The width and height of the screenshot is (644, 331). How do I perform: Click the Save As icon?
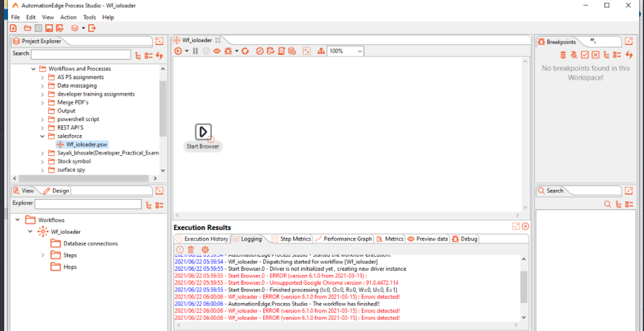tap(60, 28)
